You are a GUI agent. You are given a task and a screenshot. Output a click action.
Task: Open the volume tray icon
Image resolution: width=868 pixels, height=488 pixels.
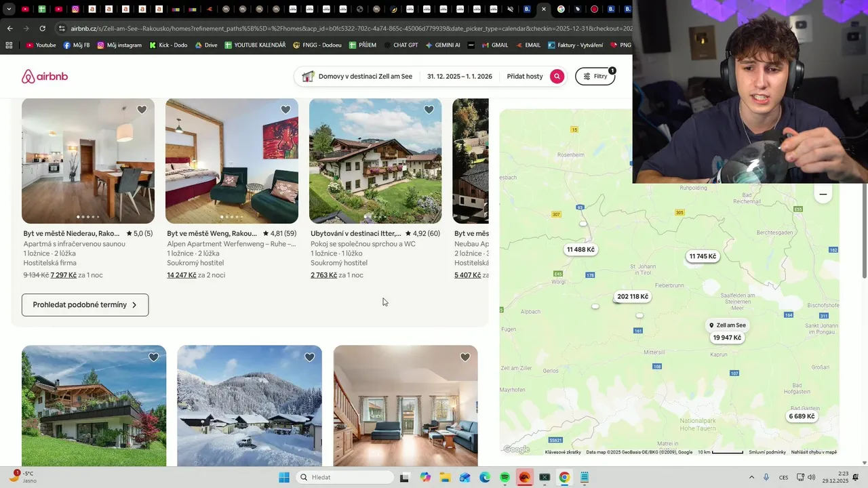812,477
